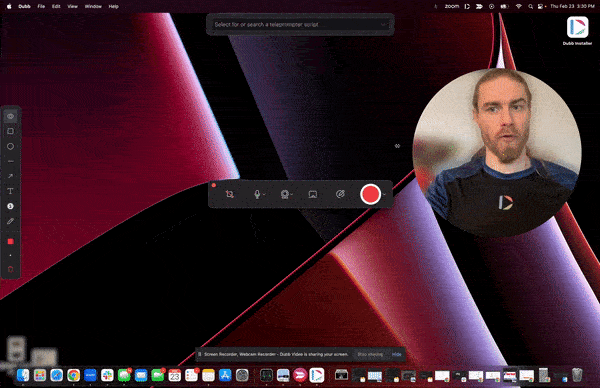Image resolution: width=600 pixels, height=388 pixels.
Task: Open the View menu
Action: (x=72, y=6)
